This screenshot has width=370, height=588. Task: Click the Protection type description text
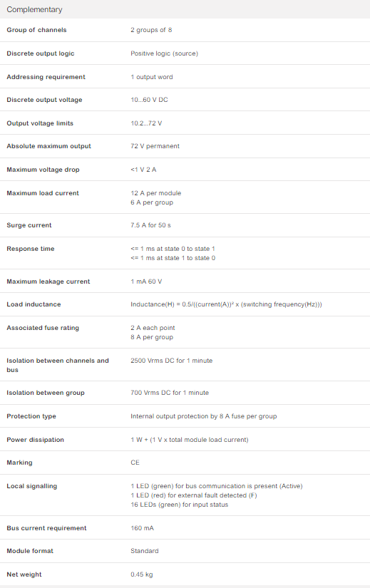[203, 416]
